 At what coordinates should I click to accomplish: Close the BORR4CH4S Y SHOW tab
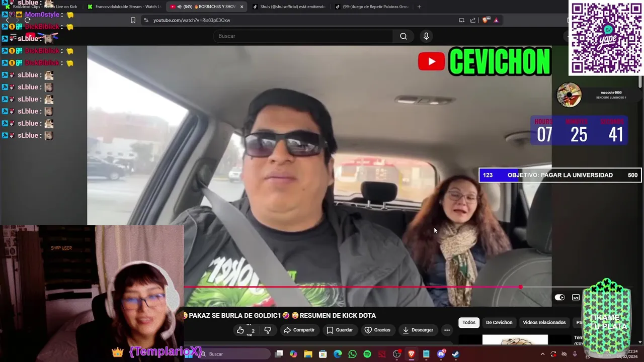click(x=242, y=7)
